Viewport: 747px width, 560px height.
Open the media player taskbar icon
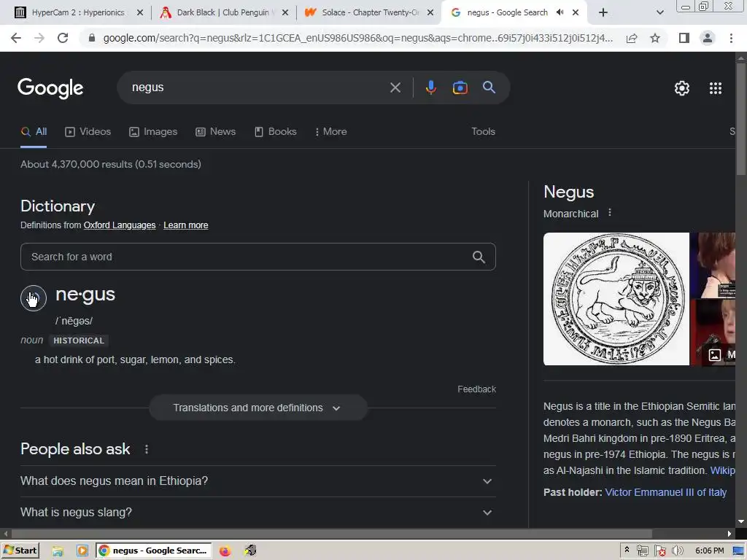[82, 551]
